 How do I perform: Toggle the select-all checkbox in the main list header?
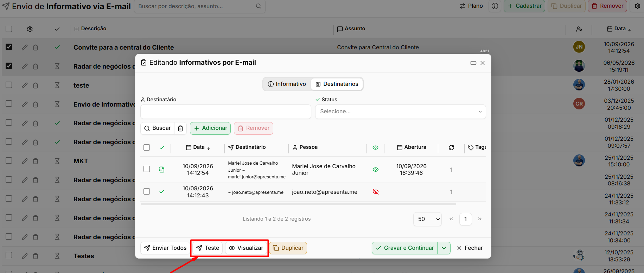[x=9, y=29]
